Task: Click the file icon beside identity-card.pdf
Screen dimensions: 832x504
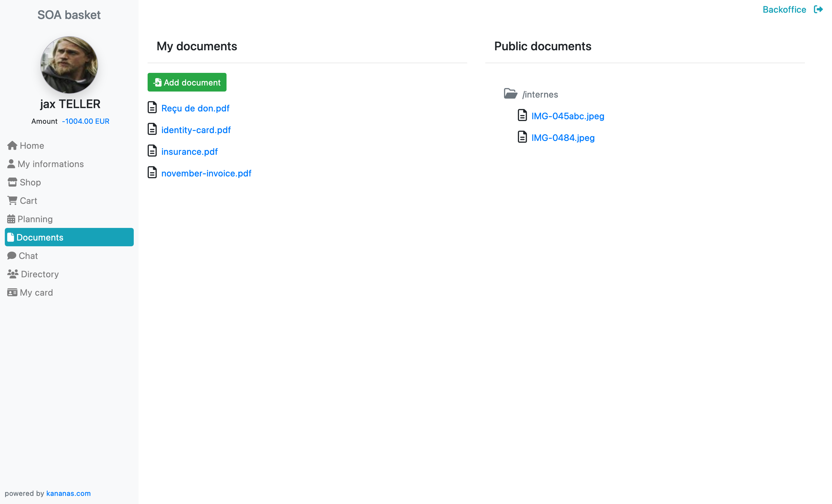Action: [x=152, y=129]
